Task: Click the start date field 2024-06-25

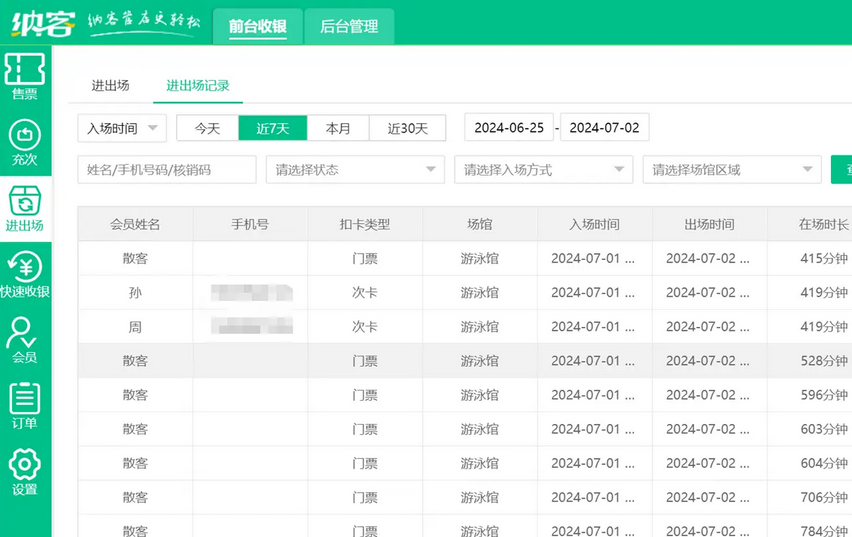Action: tap(509, 128)
